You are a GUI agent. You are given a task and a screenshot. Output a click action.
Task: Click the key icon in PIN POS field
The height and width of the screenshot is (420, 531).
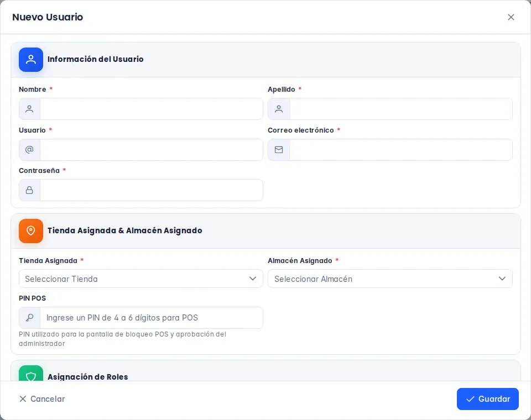click(x=29, y=318)
